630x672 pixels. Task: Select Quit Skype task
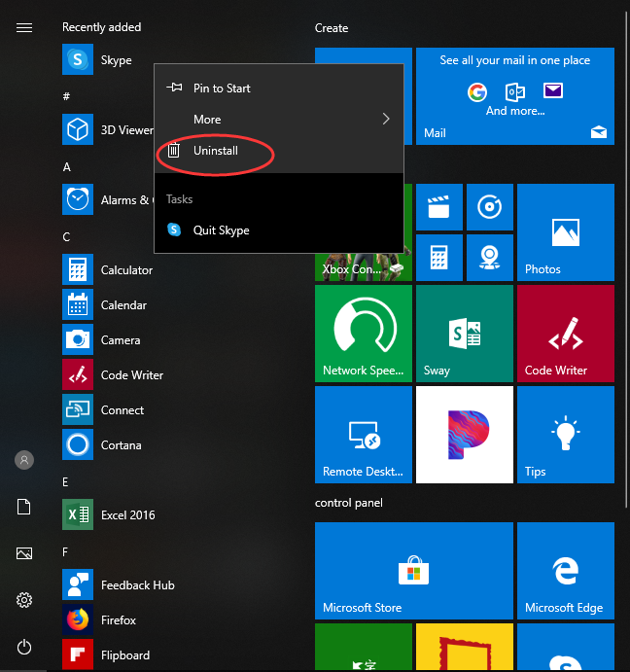[x=279, y=230]
